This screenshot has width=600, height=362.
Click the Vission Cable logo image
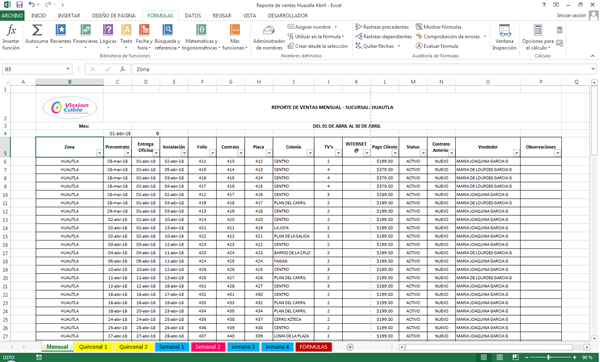pos(70,108)
